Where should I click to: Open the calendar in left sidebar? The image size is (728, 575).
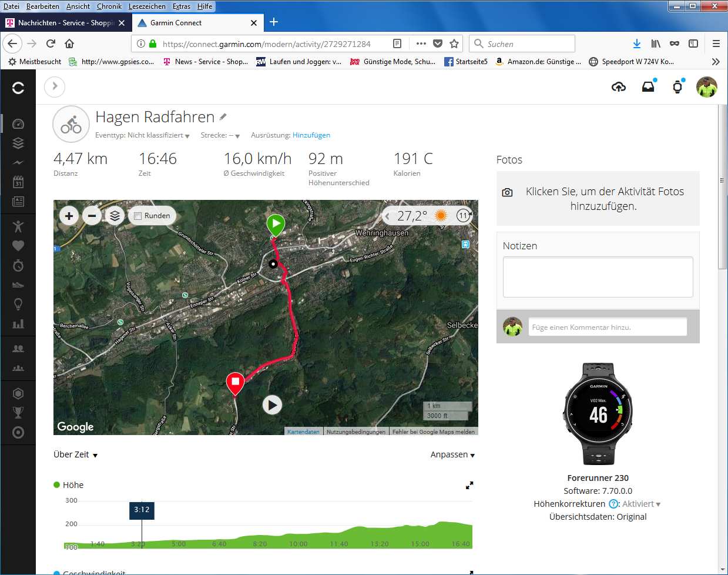coord(18,182)
